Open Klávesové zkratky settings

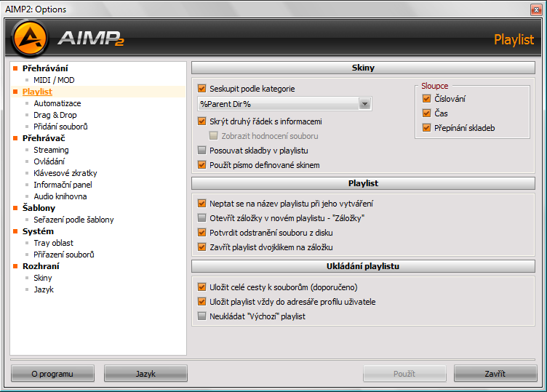tap(65, 173)
